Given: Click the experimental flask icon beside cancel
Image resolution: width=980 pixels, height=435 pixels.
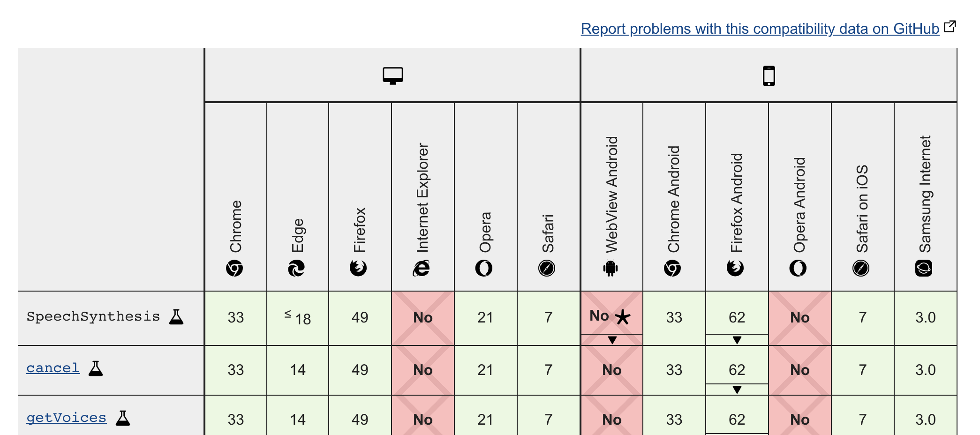Looking at the screenshot, I should [x=96, y=368].
